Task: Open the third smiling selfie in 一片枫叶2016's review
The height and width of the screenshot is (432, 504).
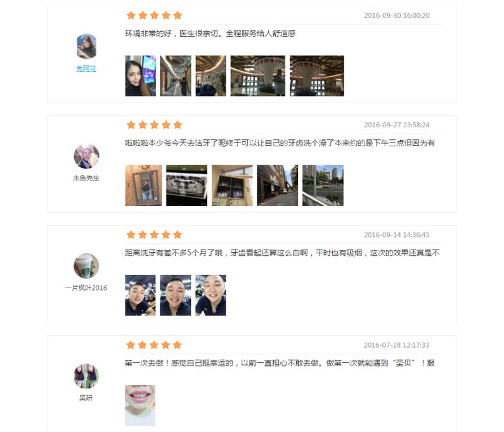Action: [210, 295]
